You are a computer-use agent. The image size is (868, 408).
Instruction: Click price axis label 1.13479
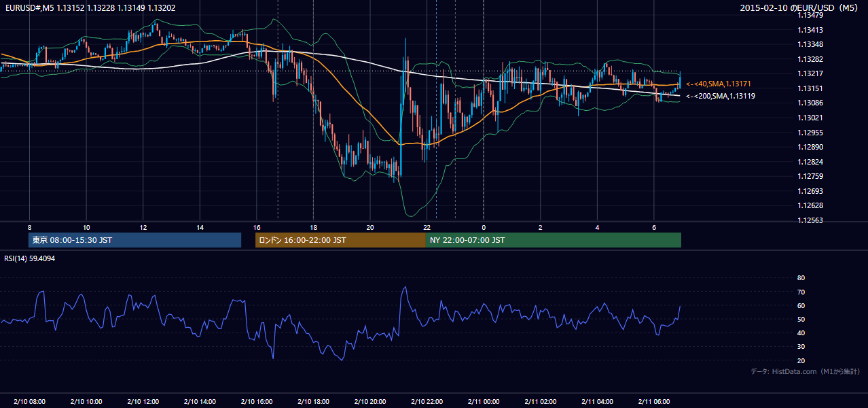coord(810,15)
